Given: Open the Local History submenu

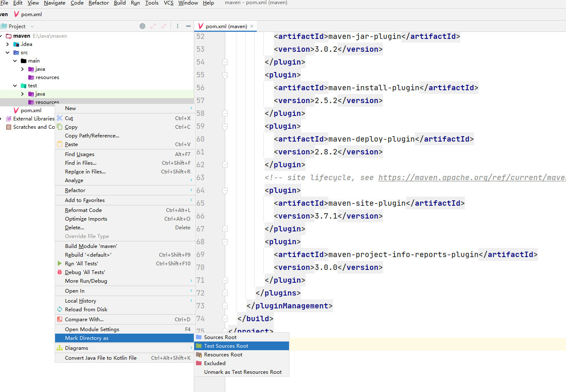Looking at the screenshot, I should pos(125,301).
